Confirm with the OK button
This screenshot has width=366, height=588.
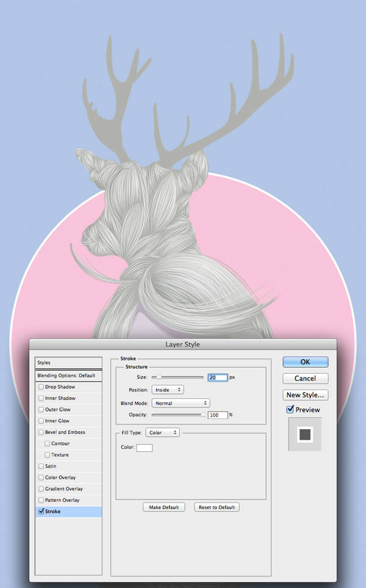[x=306, y=362]
